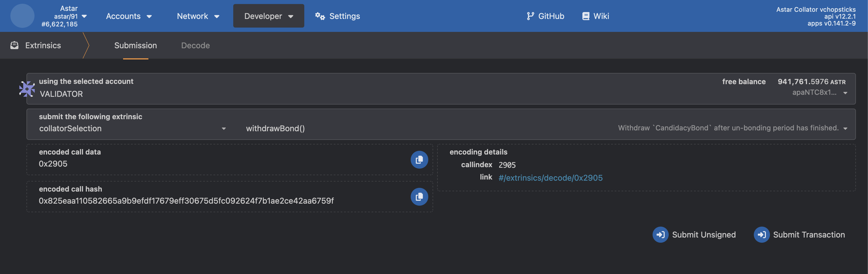Click the Settings gears icon

point(320,16)
